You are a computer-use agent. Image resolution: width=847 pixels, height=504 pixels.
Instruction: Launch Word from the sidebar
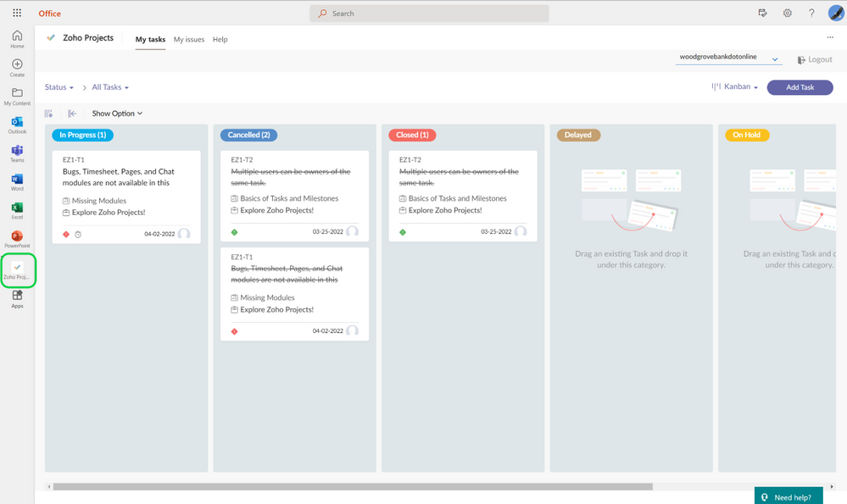point(17,182)
